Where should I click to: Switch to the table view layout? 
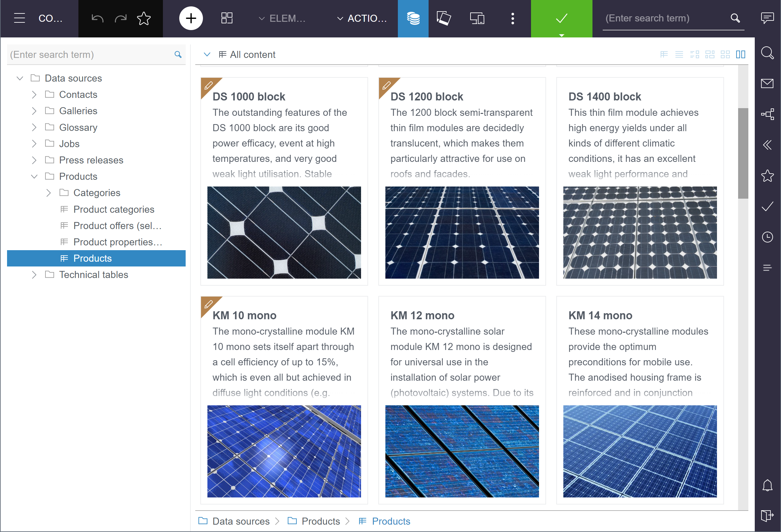pos(664,54)
